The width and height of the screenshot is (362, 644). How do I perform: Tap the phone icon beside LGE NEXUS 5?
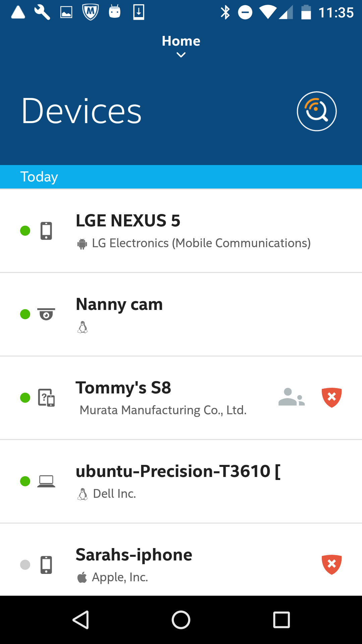point(46,231)
